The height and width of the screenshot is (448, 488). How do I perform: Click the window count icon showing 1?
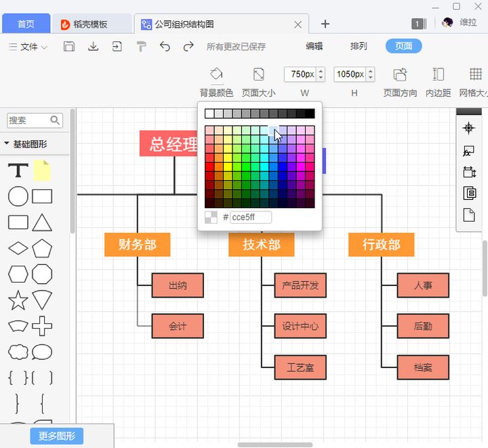[419, 24]
